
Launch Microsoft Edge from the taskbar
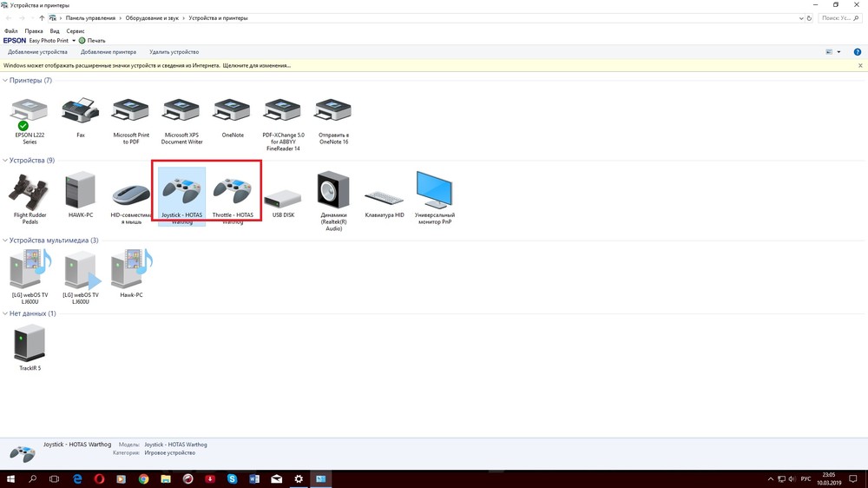point(77,478)
